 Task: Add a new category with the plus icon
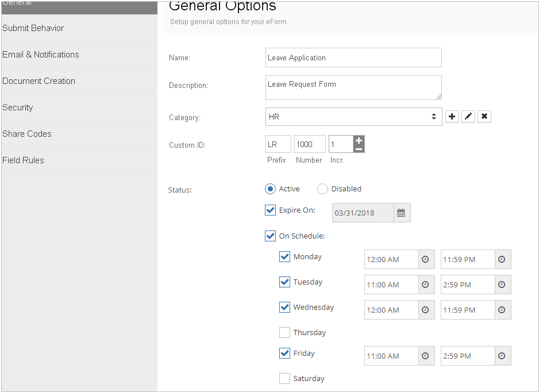(x=452, y=117)
